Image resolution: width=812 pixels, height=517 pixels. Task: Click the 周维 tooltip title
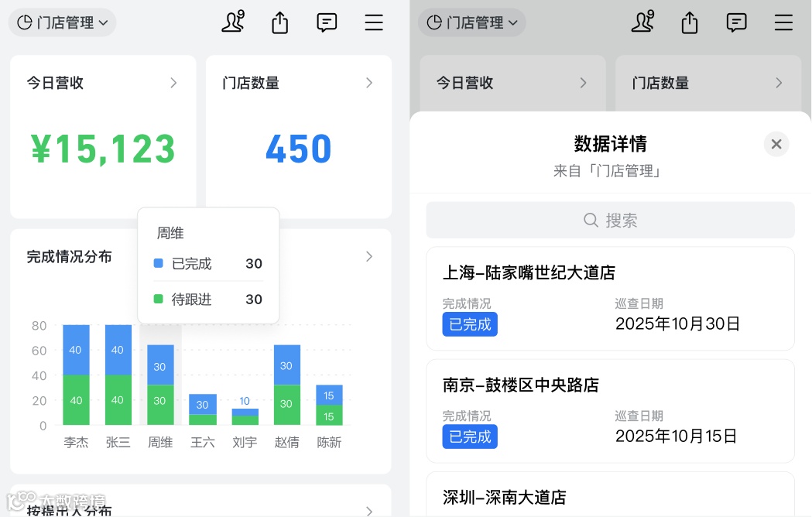point(170,233)
